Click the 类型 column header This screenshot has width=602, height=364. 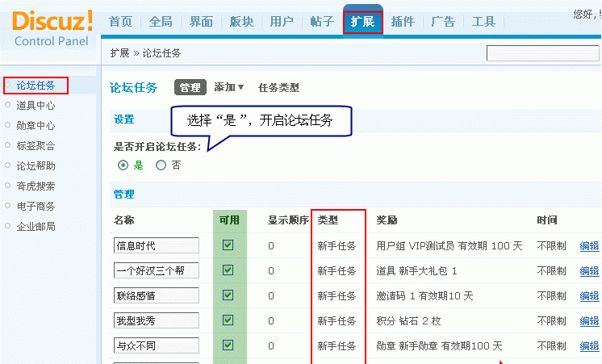click(328, 220)
